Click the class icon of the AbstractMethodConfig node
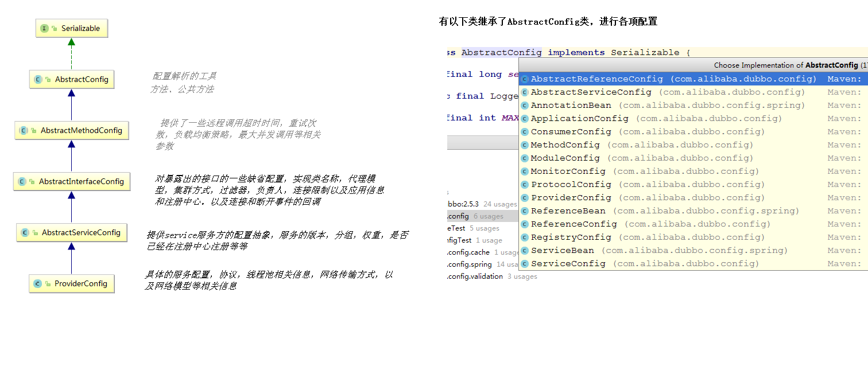 click(24, 130)
